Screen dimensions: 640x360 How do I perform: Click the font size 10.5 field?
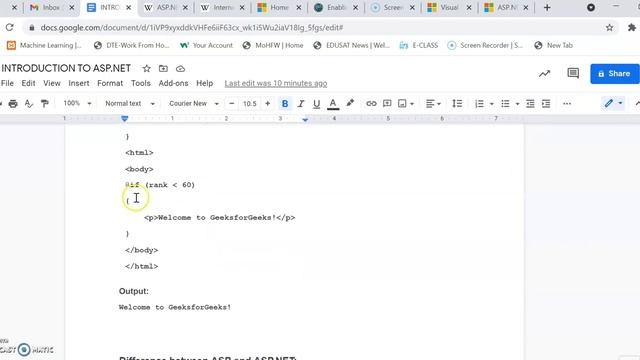(x=249, y=104)
